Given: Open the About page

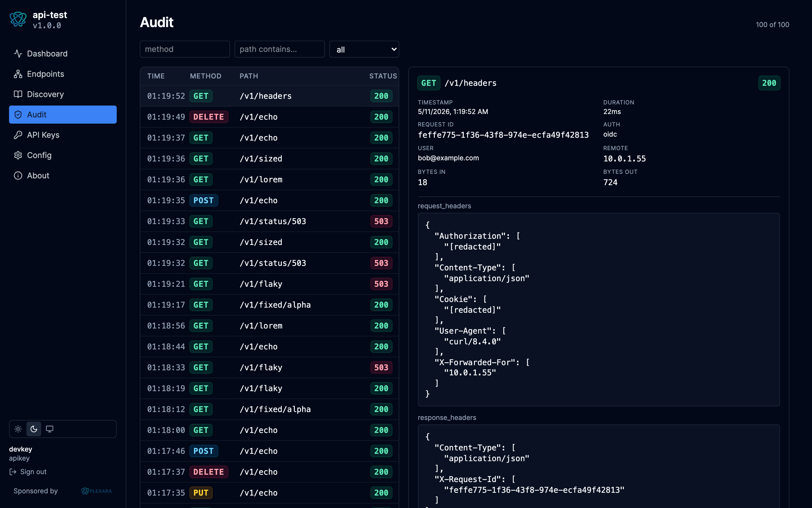Looking at the screenshot, I should [63, 176].
